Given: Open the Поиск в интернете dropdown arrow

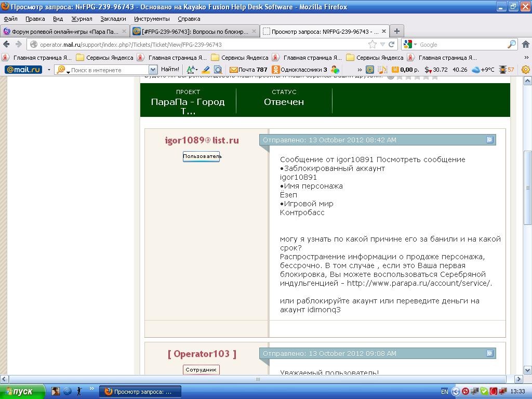Looking at the screenshot, I should (153, 70).
